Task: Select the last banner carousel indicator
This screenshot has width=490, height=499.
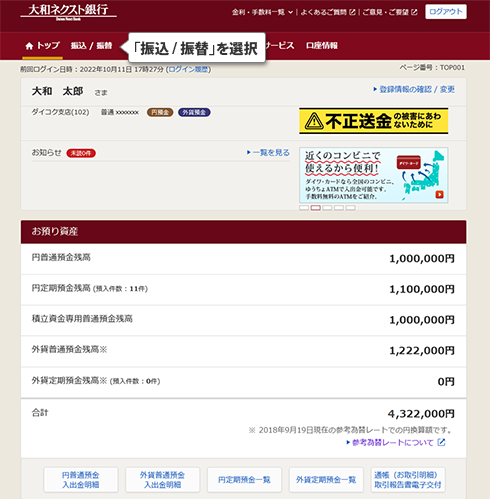Action: point(350,208)
